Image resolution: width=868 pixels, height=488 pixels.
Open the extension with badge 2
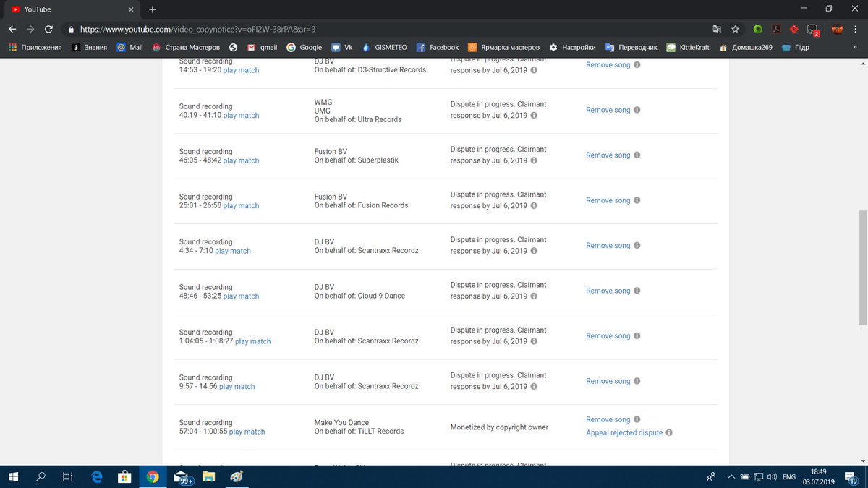[813, 30]
